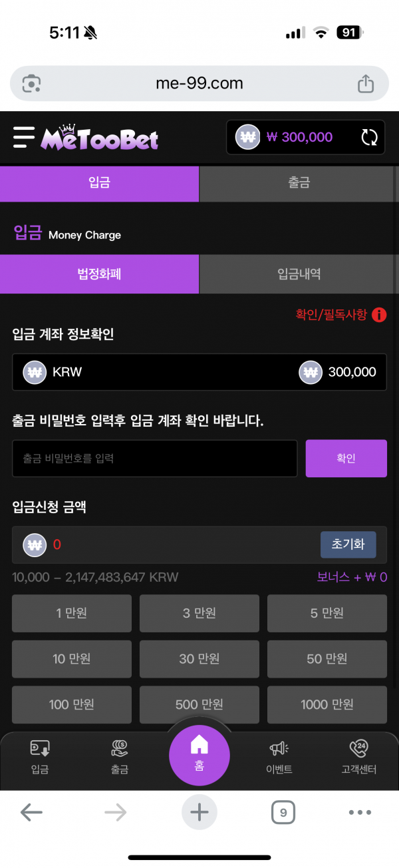Open the browser tab switcher showing 9
399x868 pixels.
click(283, 812)
